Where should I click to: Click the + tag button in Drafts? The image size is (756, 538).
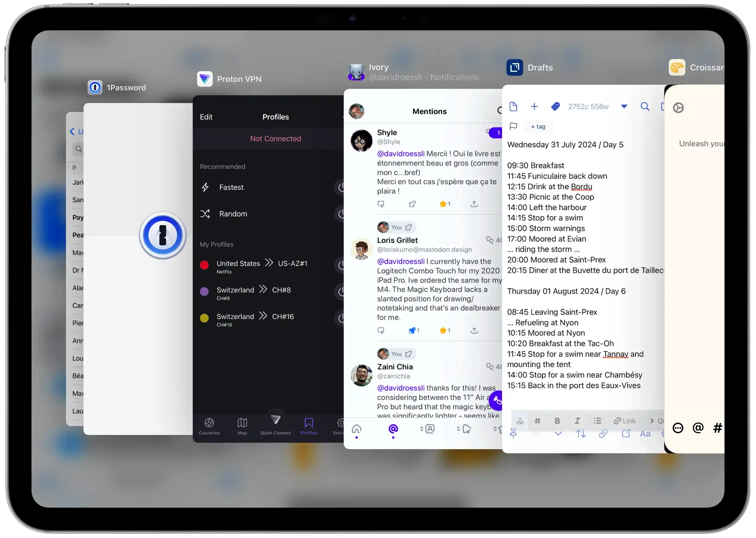tap(538, 126)
